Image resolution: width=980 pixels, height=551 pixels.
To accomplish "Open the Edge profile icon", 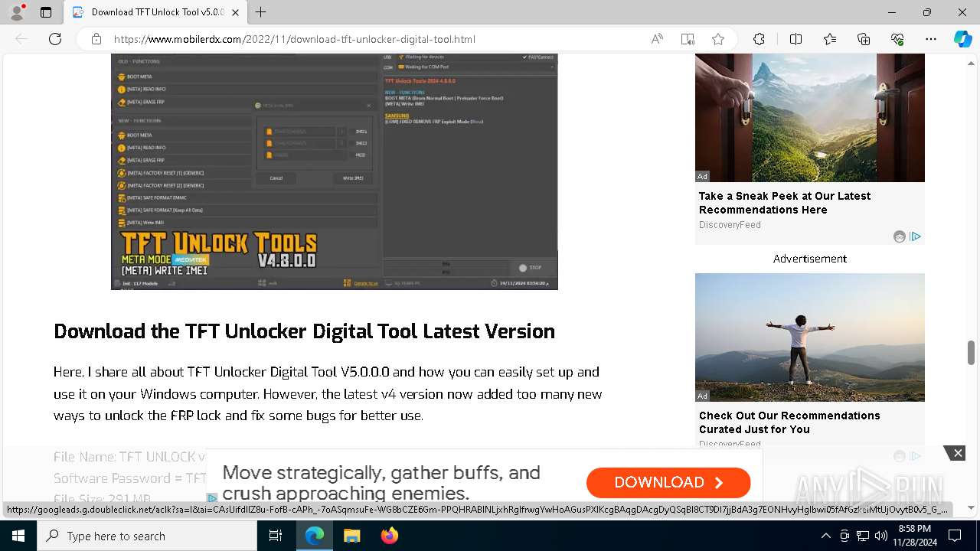I will point(17,12).
